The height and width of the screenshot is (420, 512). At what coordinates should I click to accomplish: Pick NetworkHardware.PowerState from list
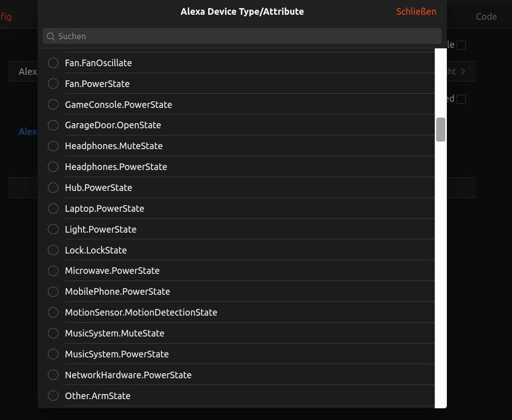coord(53,375)
